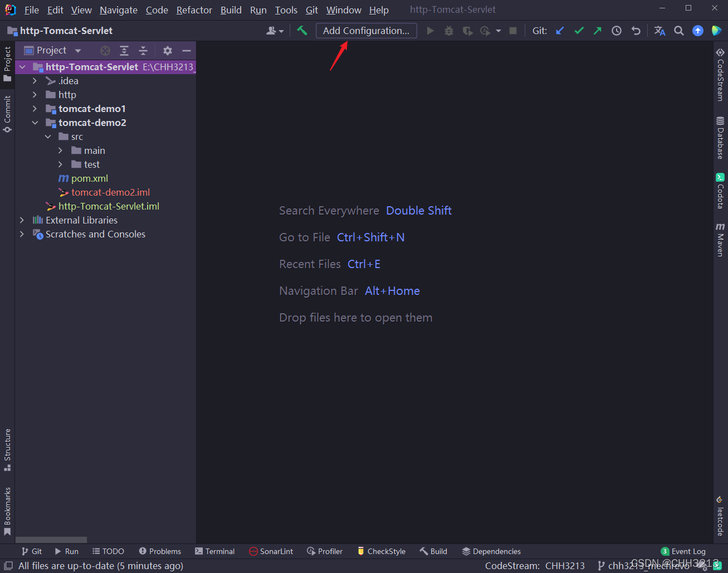Click the Profile run icon
Viewport: 728px width, 573px height.
pyautogui.click(x=485, y=31)
